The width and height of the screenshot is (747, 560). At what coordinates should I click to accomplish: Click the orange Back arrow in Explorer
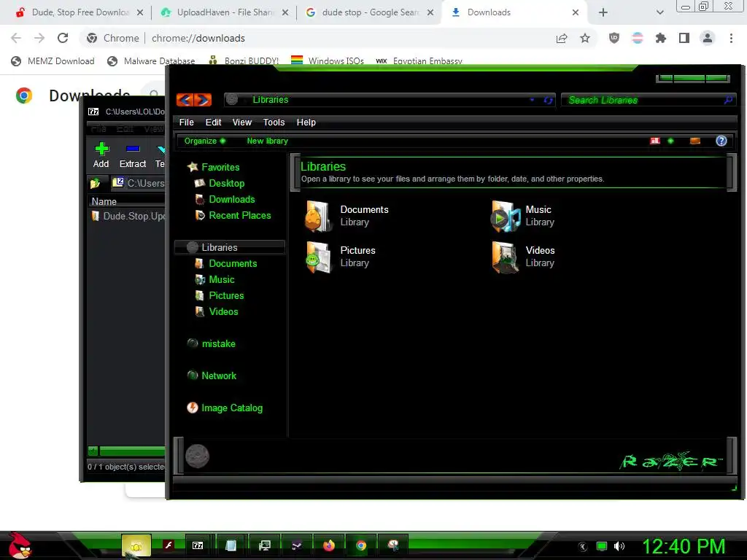pyautogui.click(x=185, y=99)
